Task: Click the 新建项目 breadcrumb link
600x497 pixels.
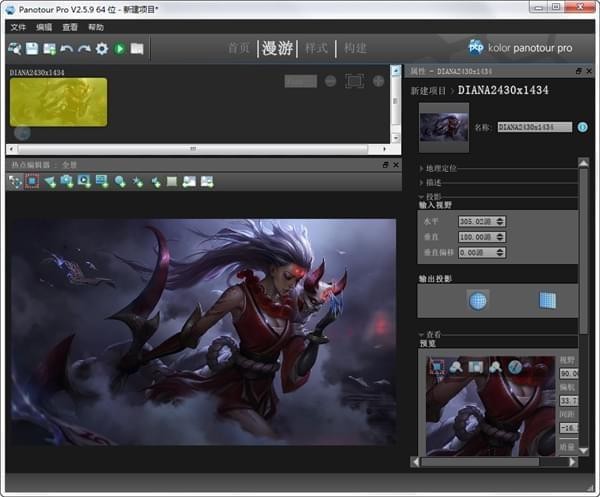Action: point(427,90)
